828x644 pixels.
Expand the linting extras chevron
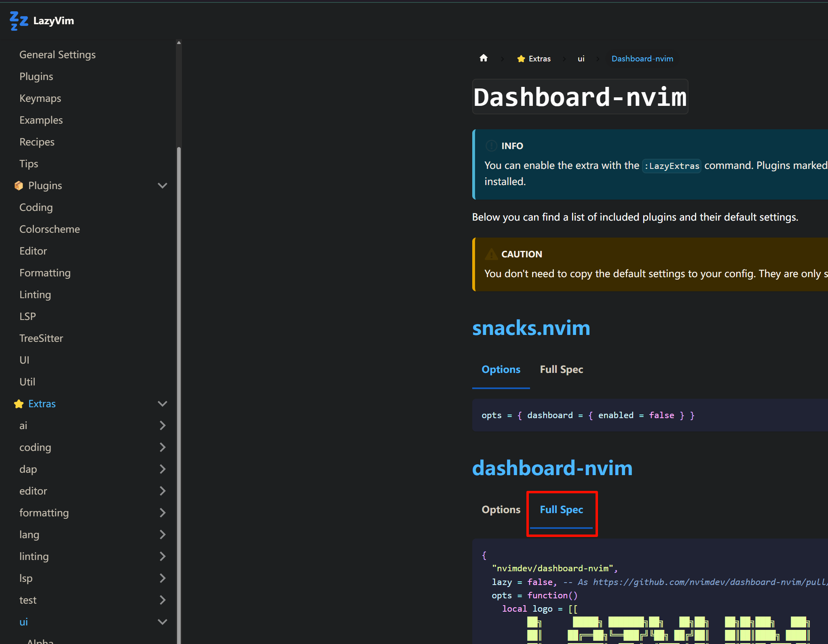point(163,556)
